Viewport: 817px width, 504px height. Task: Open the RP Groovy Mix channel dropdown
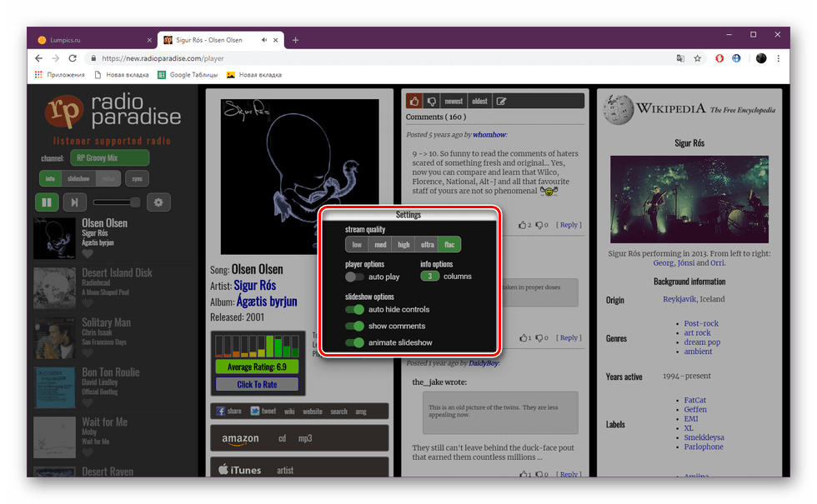tap(110, 157)
